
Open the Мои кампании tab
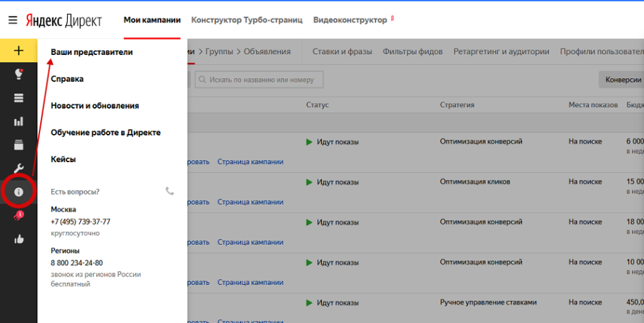pyautogui.click(x=152, y=20)
